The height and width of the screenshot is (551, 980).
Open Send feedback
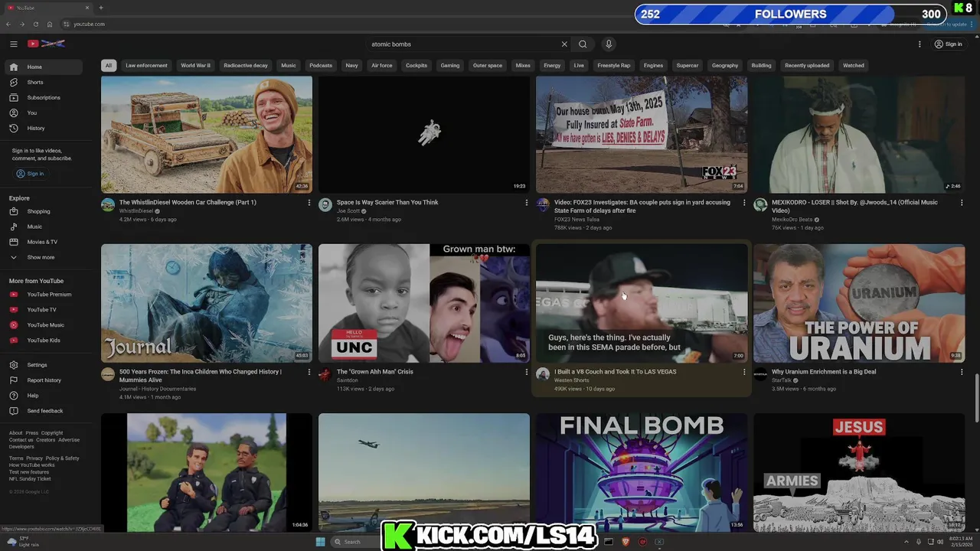point(44,411)
